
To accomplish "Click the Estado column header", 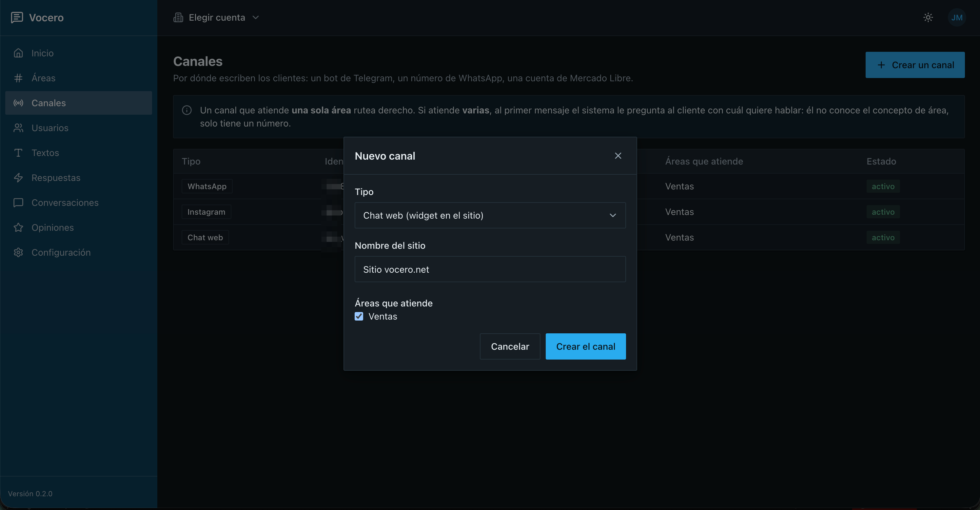I will tap(881, 161).
